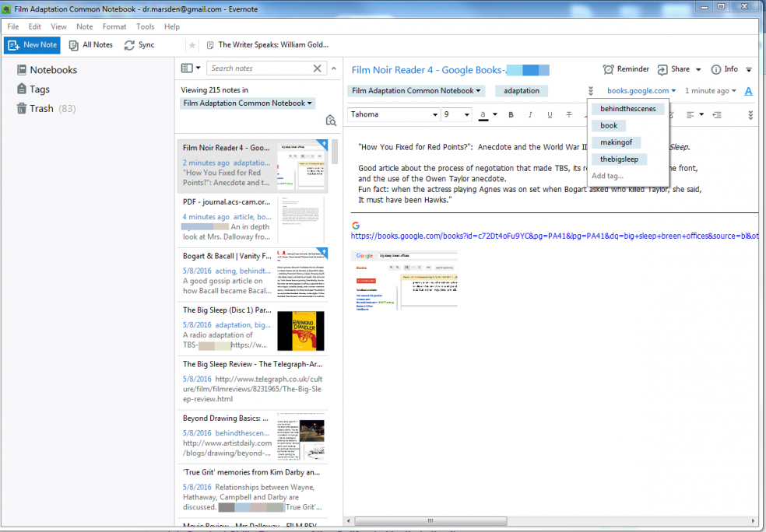
Task: Open the Edit menu
Action: pyautogui.click(x=35, y=26)
